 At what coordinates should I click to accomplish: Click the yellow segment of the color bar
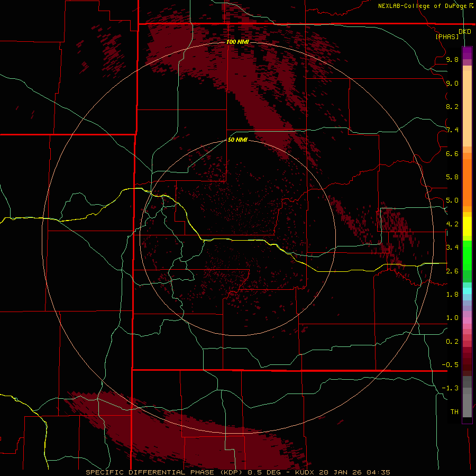click(467, 226)
